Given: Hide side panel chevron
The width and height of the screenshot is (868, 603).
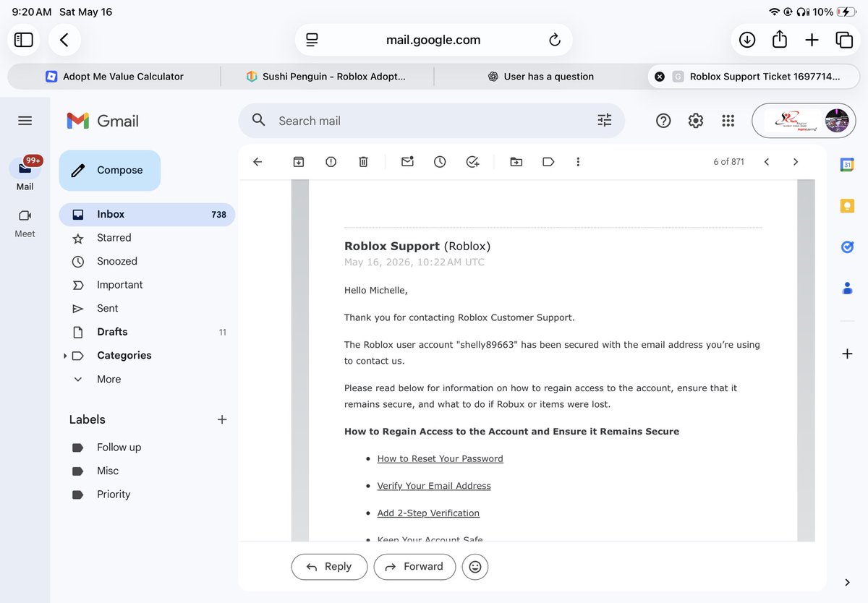Looking at the screenshot, I should [x=847, y=582].
